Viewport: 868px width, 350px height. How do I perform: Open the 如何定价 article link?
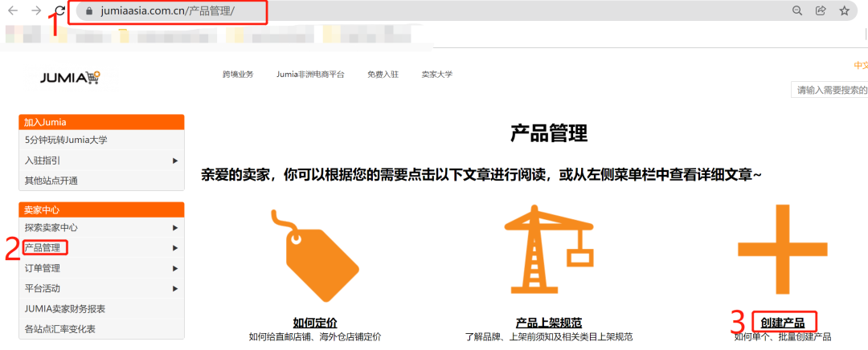point(315,323)
